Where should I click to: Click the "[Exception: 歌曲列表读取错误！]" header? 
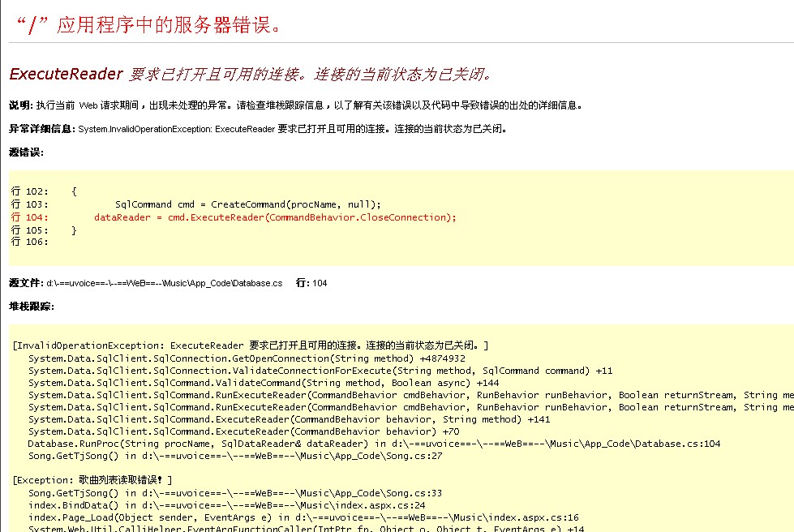point(92,480)
